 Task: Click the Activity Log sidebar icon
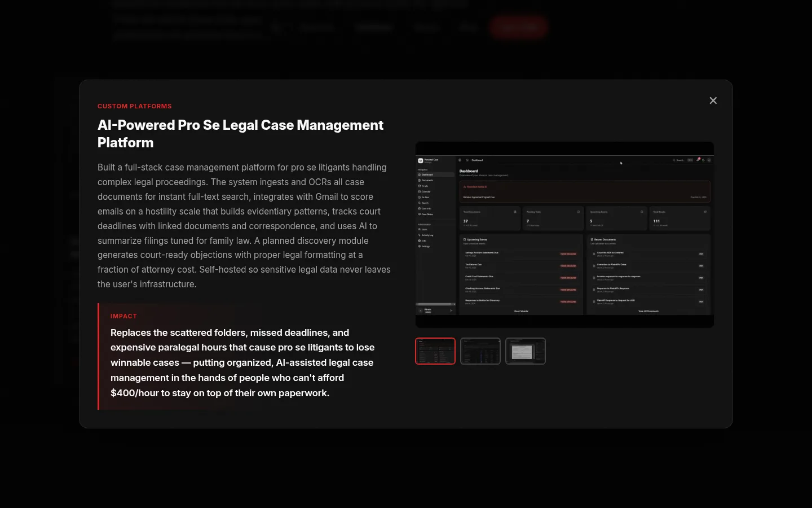[x=420, y=235]
